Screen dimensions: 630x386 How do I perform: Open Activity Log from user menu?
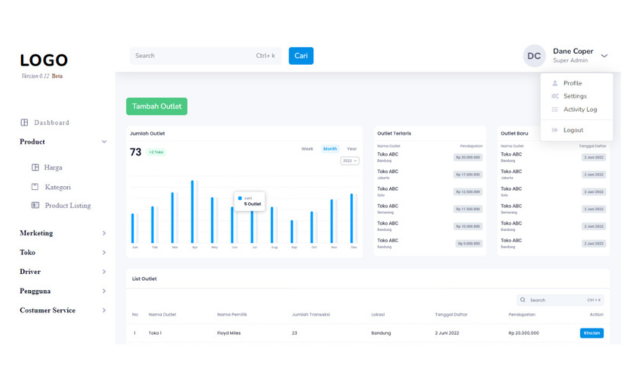580,109
